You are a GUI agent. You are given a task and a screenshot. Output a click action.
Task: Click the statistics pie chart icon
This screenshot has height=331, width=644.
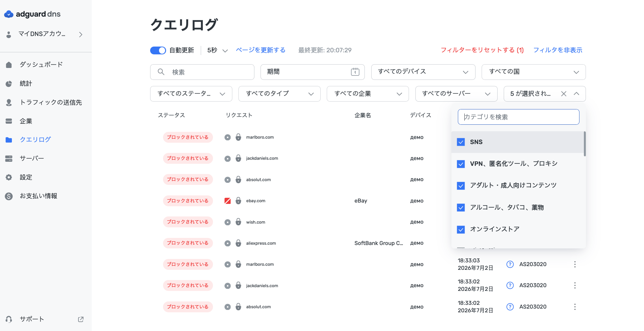click(x=9, y=84)
